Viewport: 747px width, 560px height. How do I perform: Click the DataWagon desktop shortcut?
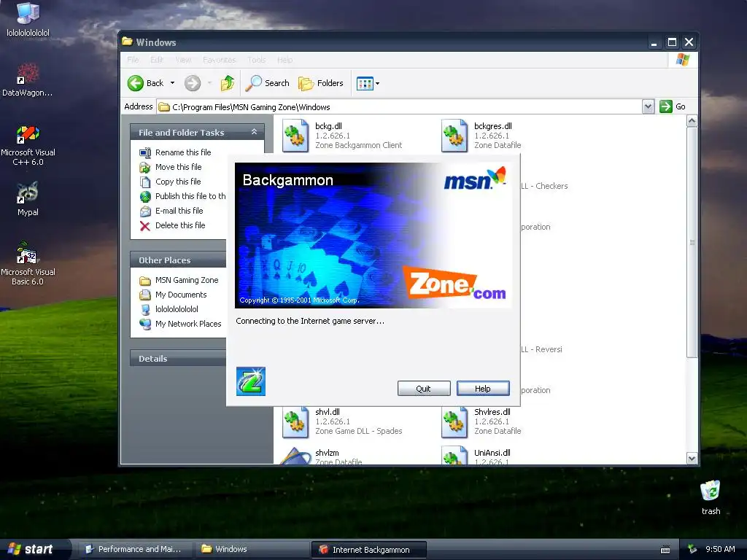point(28,80)
